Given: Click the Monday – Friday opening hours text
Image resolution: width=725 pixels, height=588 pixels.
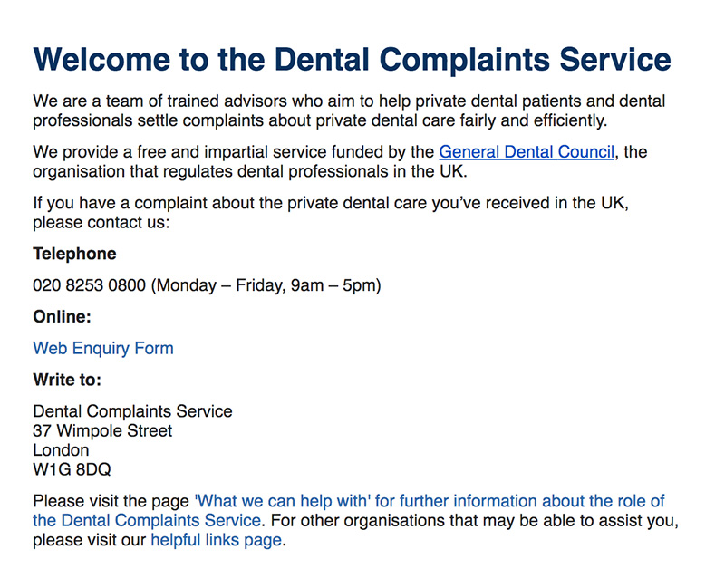Looking at the screenshot, I should (x=266, y=285).
